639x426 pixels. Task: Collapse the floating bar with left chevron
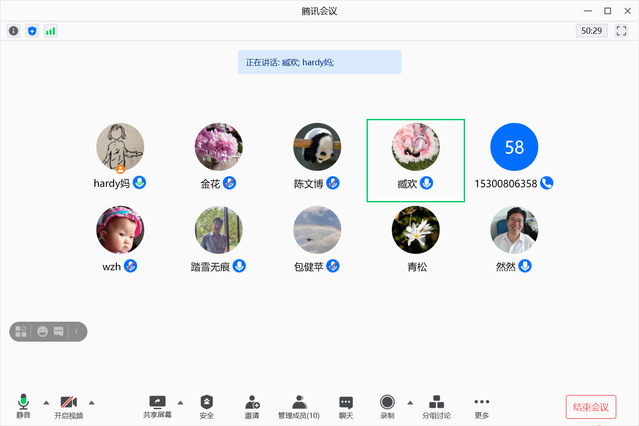coord(77,331)
